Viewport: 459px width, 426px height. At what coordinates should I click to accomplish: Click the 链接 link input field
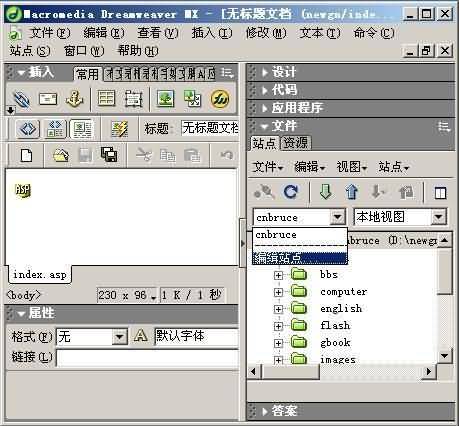point(148,358)
